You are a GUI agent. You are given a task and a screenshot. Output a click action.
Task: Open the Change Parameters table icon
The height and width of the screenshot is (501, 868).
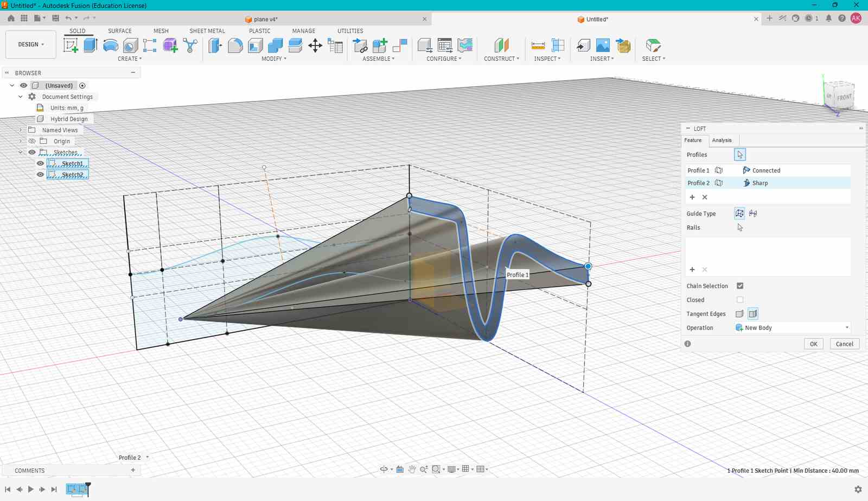(336, 46)
